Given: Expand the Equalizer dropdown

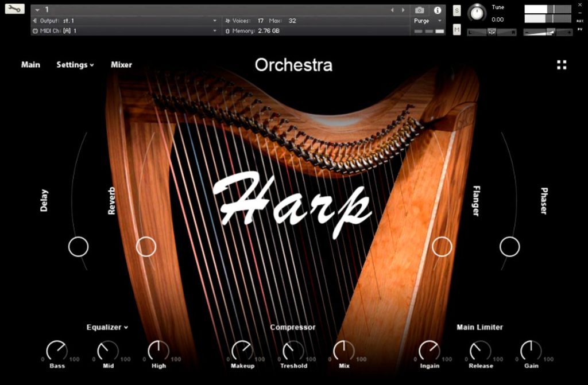Looking at the screenshot, I should (x=107, y=327).
